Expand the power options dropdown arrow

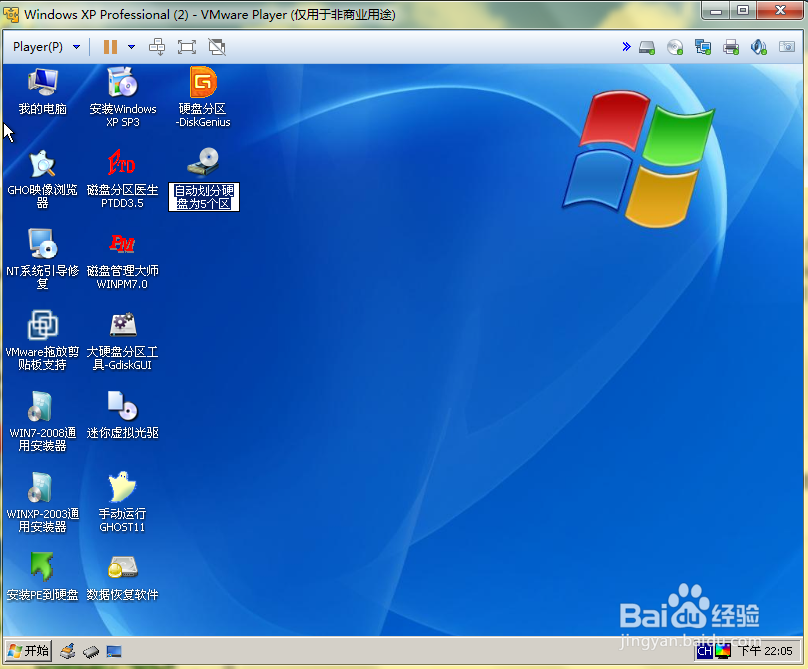point(131,47)
